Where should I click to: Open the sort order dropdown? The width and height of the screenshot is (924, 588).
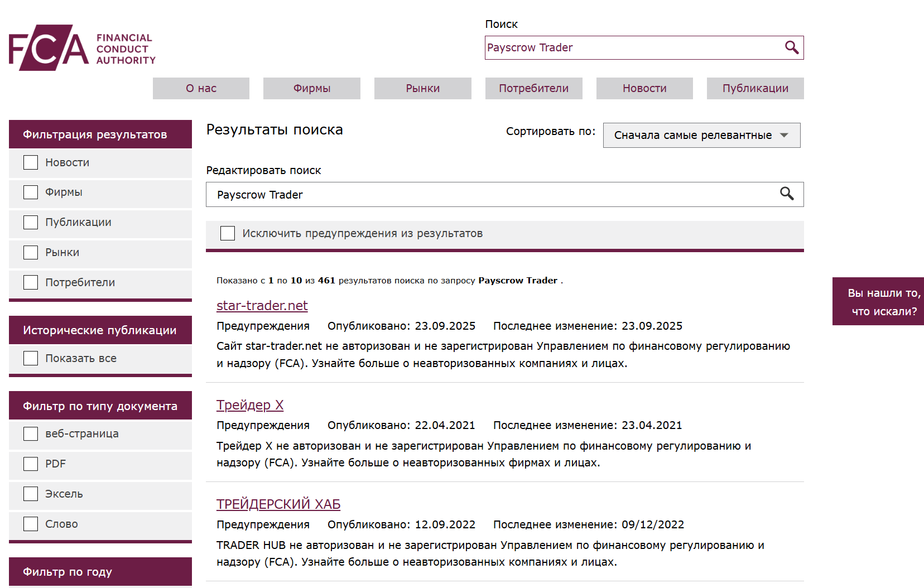[x=701, y=135]
